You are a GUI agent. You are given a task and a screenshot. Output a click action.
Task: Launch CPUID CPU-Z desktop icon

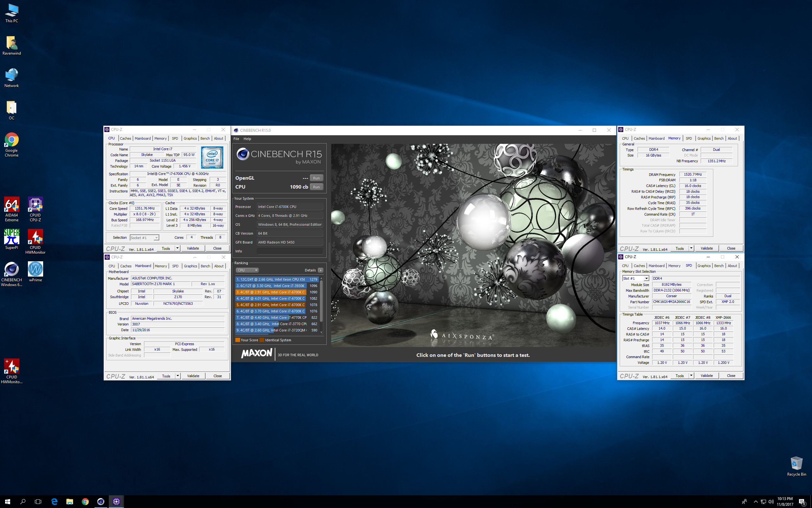[35, 209]
